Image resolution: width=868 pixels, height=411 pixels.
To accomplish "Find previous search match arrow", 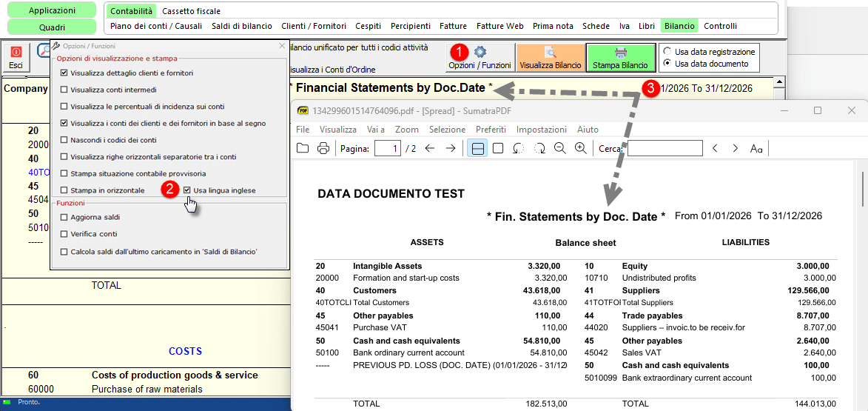I will coord(715,148).
